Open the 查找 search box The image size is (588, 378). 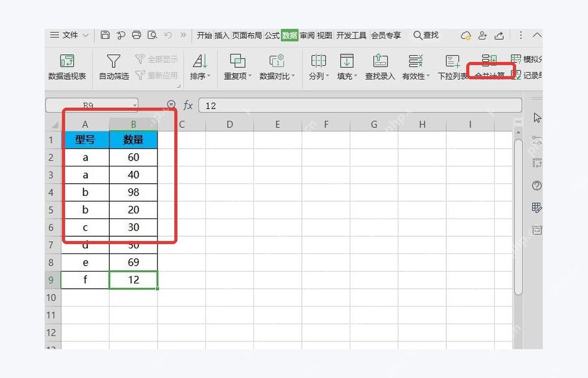coord(426,35)
